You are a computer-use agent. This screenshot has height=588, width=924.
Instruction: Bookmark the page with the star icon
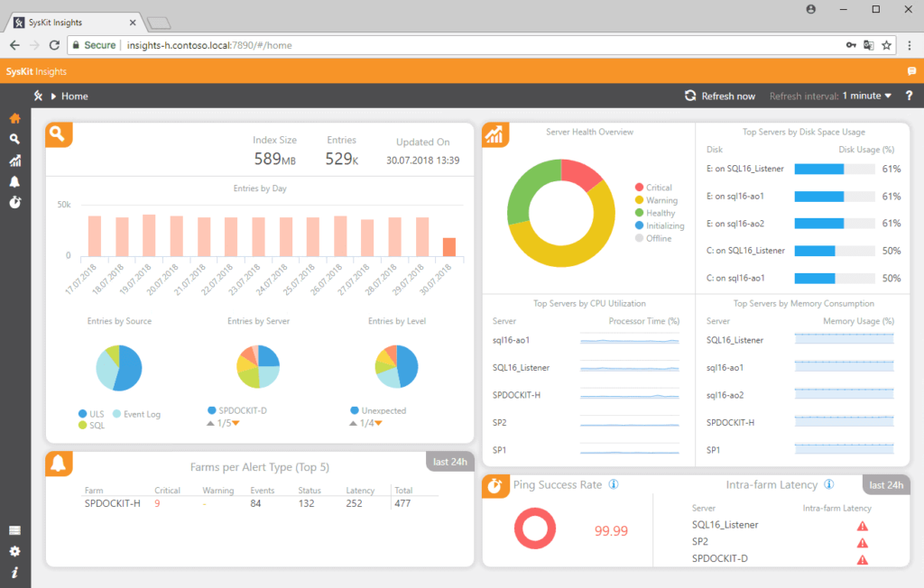(x=886, y=45)
